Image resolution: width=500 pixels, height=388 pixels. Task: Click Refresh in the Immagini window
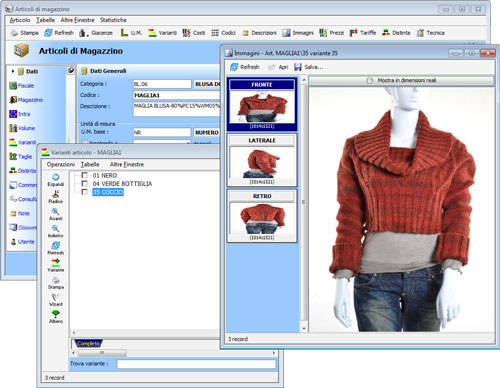coord(245,67)
